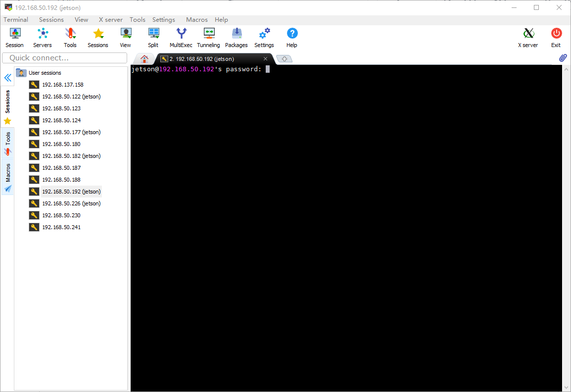Select the yellow star favorites sidebar icon
This screenshot has height=392, width=571.
coord(7,121)
